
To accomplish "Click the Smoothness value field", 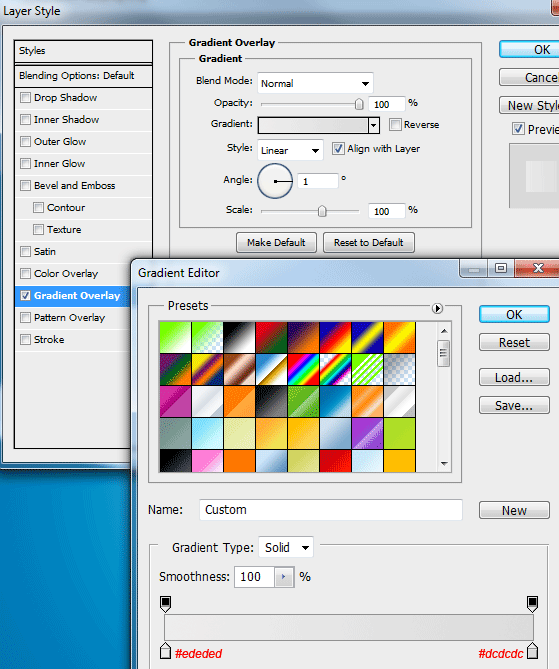I will (254, 577).
